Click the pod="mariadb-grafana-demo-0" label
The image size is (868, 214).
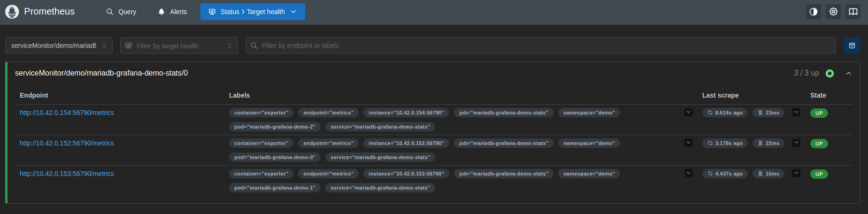[275, 157]
